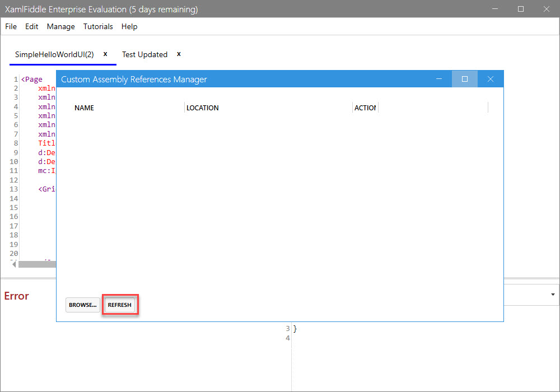Close the Custom Assembly References Manager dialog
This screenshot has height=392, width=560.
491,79
